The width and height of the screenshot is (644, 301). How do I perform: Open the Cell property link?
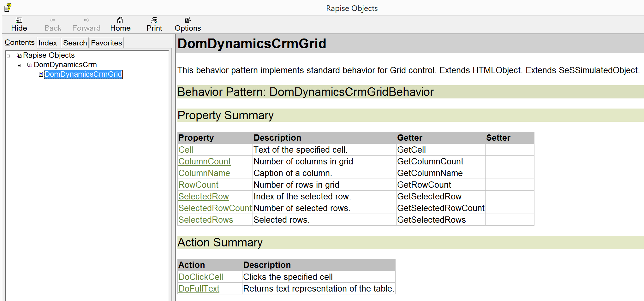pos(186,150)
